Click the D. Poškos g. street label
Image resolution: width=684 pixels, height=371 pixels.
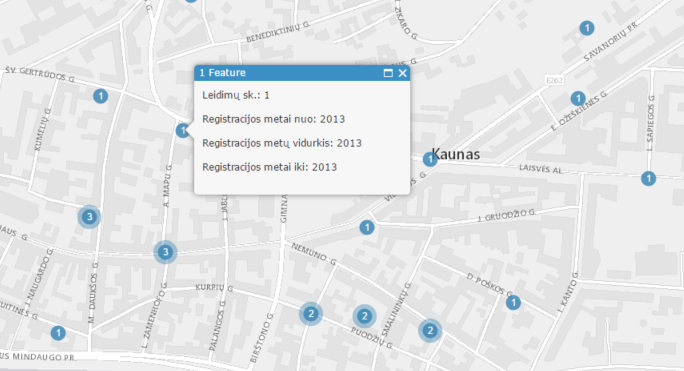pyautogui.click(x=490, y=285)
